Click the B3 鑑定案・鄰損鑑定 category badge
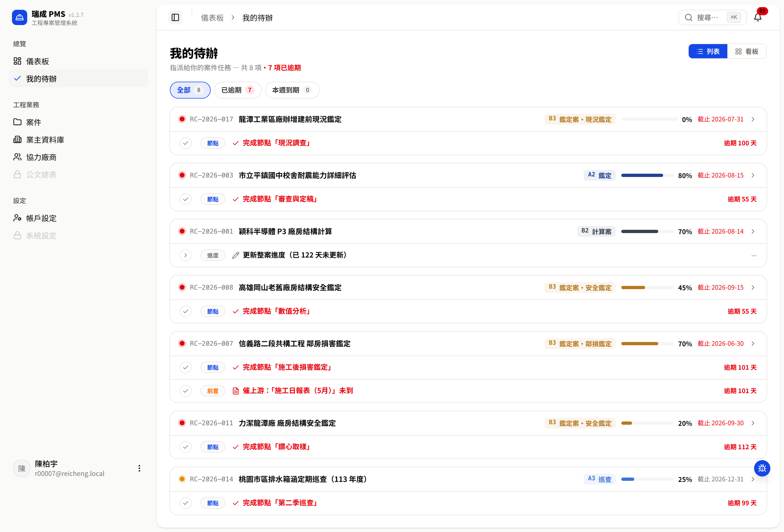 pos(580,343)
